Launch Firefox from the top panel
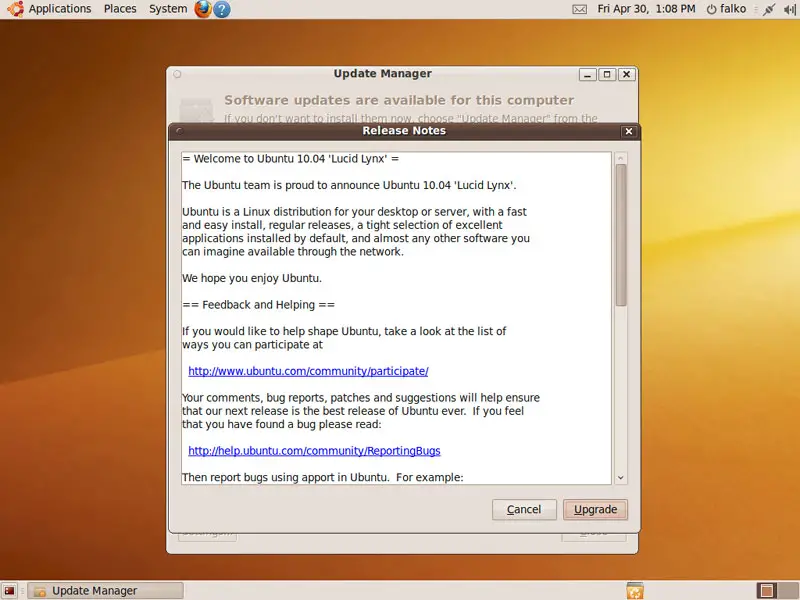This screenshot has width=800, height=600. pyautogui.click(x=203, y=9)
